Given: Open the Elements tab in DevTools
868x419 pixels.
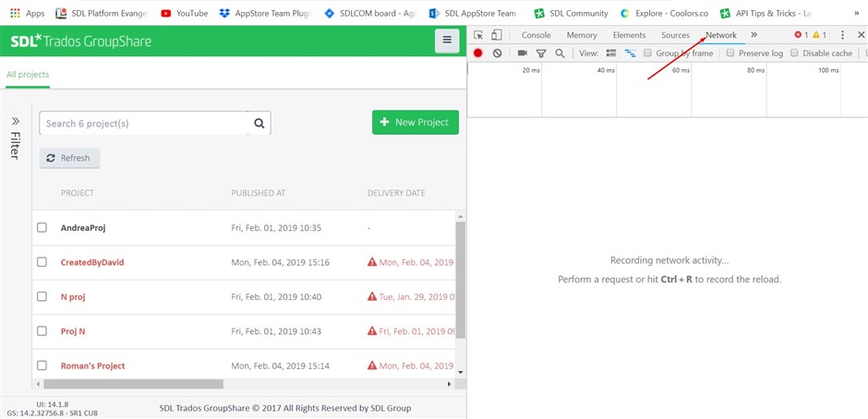Looking at the screenshot, I should click(629, 35).
